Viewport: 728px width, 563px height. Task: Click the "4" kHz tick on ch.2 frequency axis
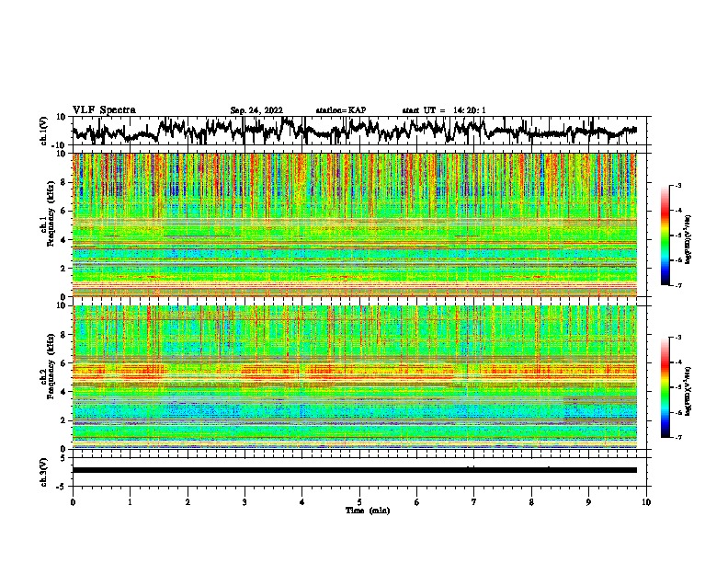(x=64, y=392)
